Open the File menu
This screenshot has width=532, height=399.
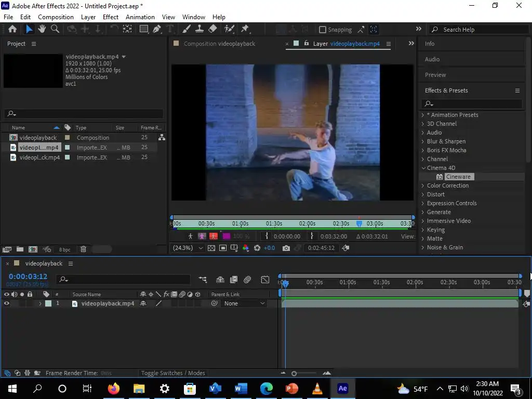8,17
